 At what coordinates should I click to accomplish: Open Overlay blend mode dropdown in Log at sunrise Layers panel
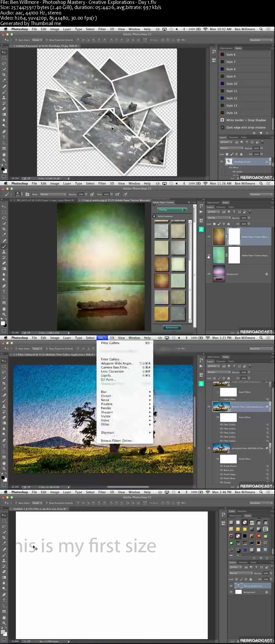pos(219,218)
